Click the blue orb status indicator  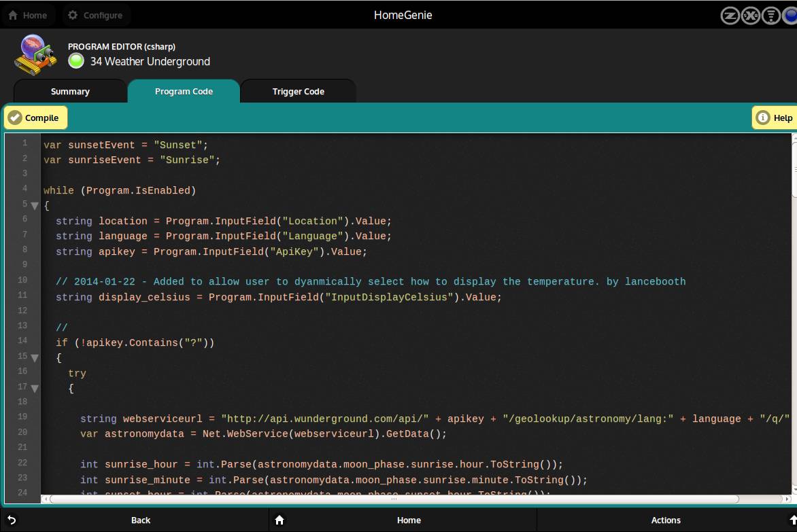(x=790, y=16)
